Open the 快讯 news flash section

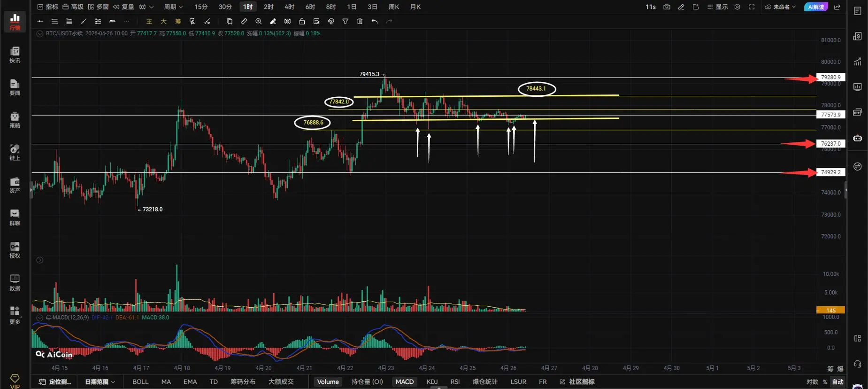(x=15, y=54)
